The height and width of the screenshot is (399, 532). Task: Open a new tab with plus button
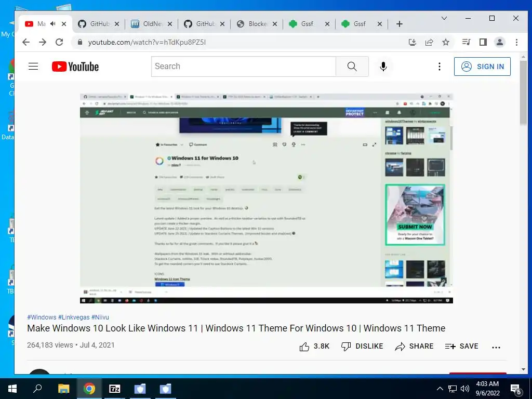click(400, 24)
